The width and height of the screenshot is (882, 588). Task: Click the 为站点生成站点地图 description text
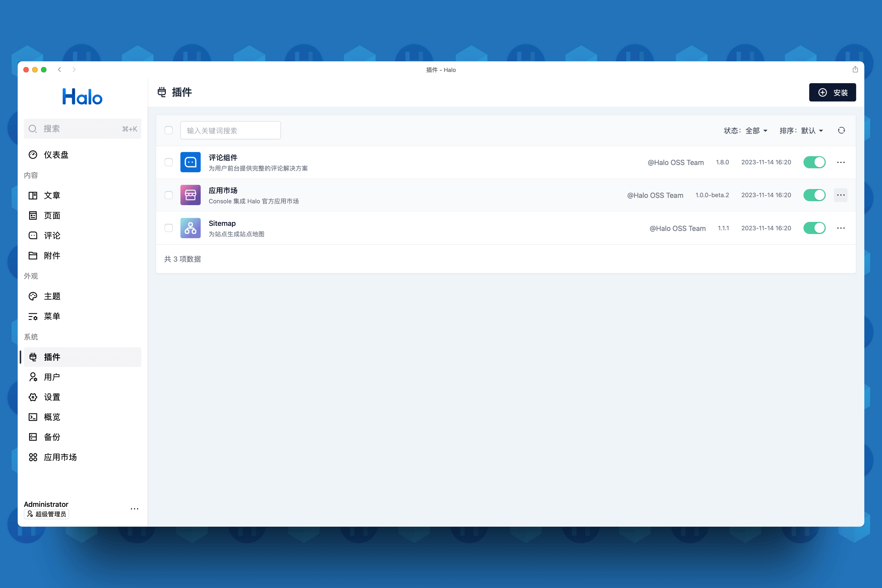coord(237,234)
